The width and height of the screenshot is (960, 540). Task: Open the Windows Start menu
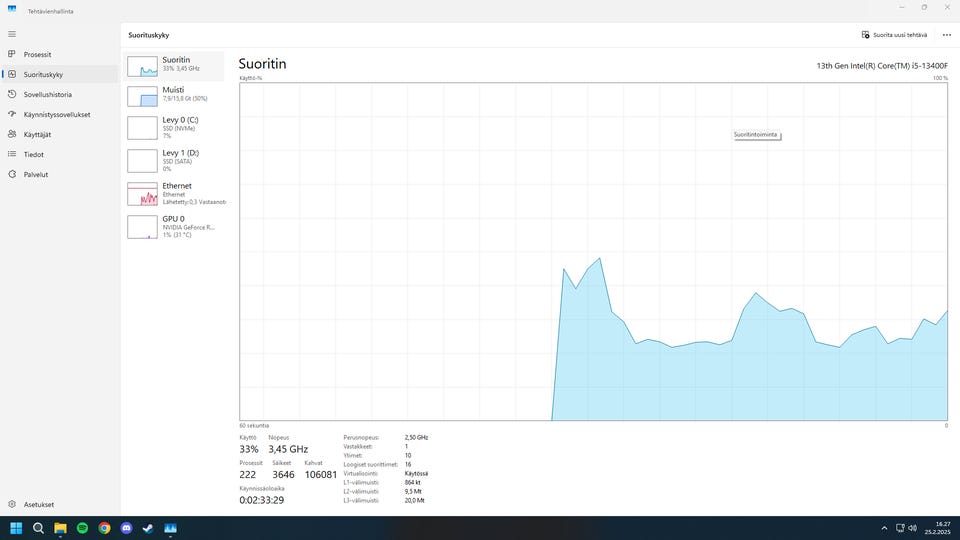coord(16,528)
